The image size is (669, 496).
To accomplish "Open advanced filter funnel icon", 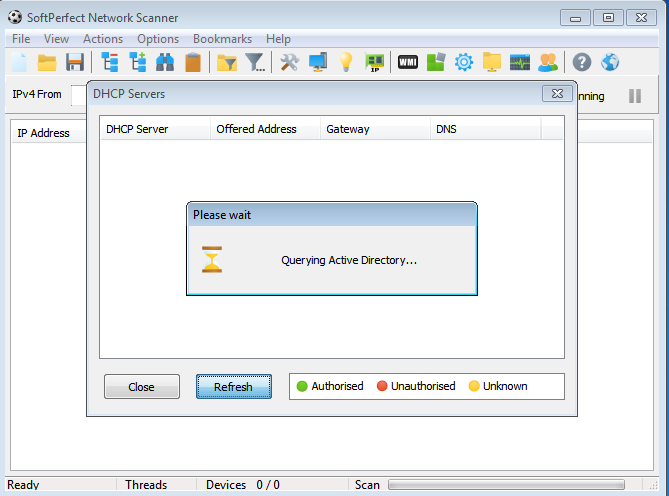I will [256, 63].
